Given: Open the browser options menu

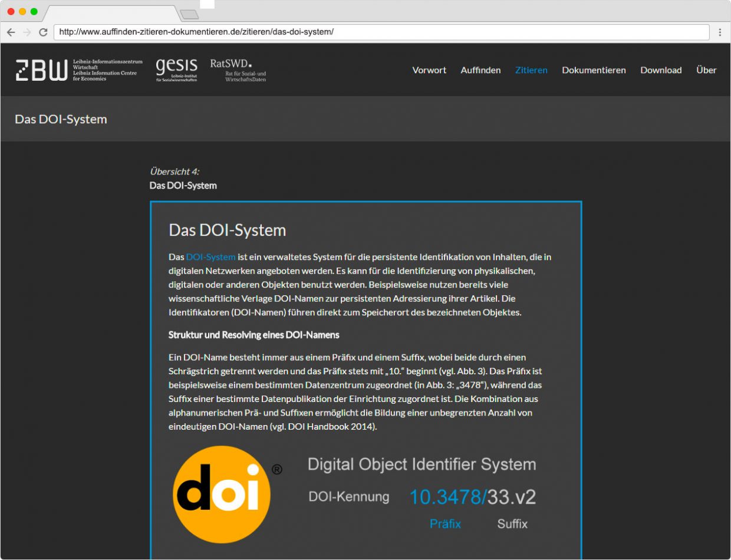Looking at the screenshot, I should 720,32.
